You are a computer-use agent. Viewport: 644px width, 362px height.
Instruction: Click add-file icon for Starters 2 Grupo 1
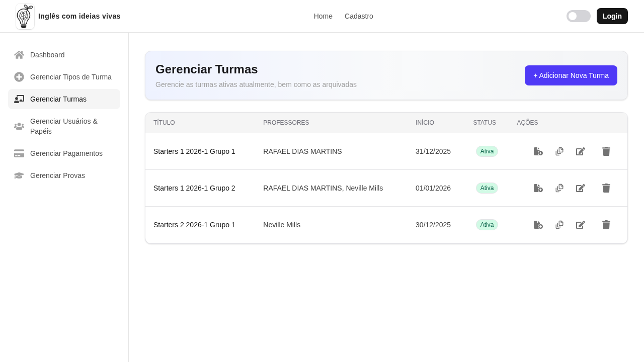coord(538,225)
